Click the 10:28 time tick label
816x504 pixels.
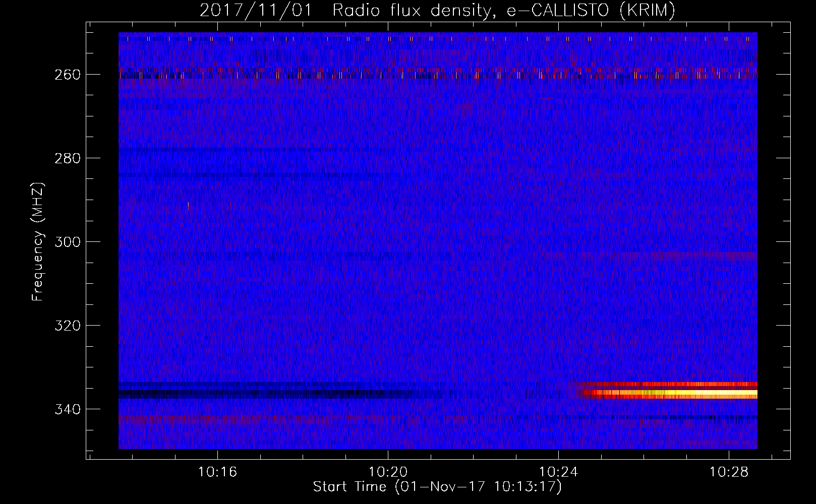[x=729, y=472]
